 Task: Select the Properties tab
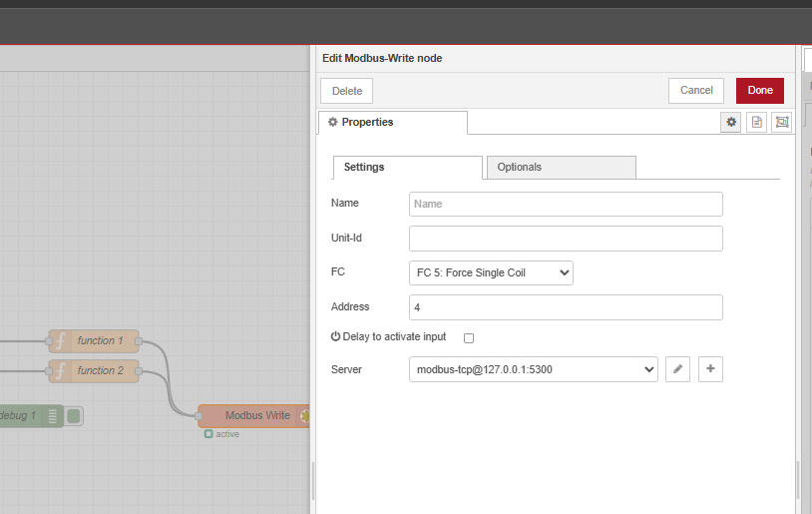(x=393, y=123)
